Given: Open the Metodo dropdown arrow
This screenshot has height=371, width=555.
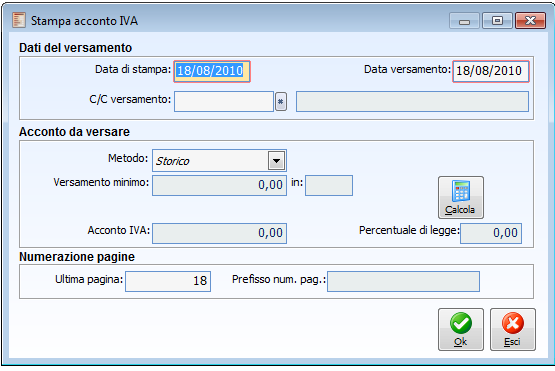Looking at the screenshot, I should click(x=276, y=161).
